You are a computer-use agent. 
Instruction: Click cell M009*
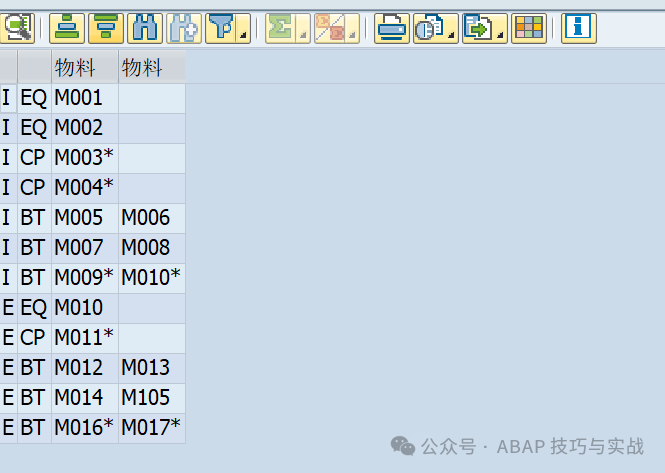85,278
